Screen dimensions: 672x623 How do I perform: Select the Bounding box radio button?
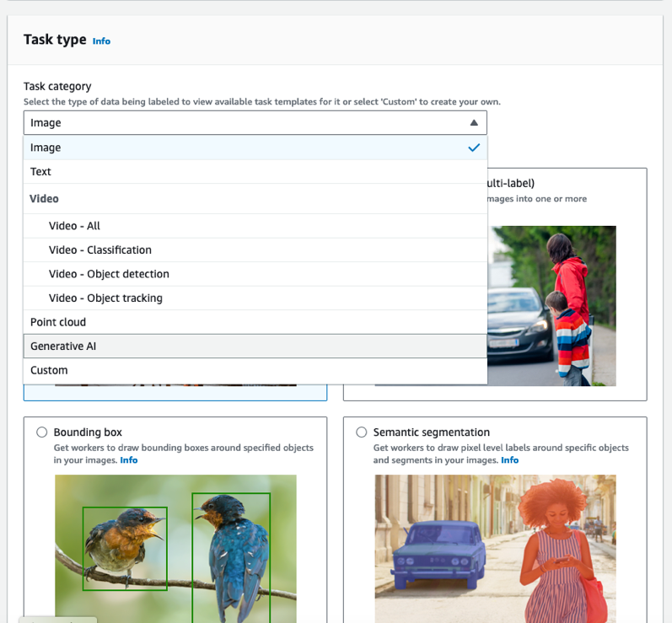41,432
